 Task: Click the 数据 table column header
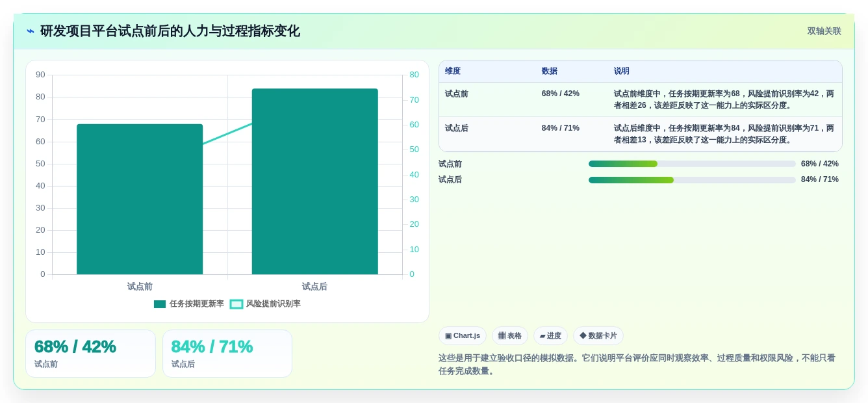tap(550, 71)
